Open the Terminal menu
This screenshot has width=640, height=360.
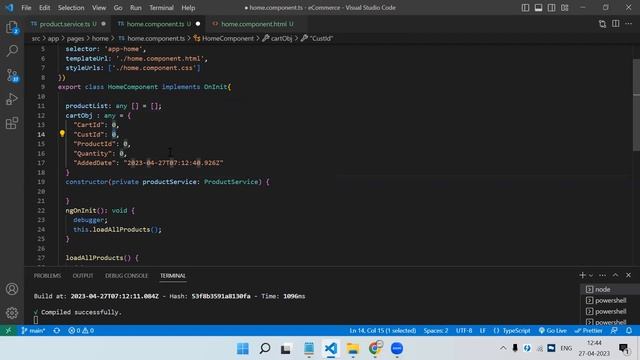[x=161, y=8]
